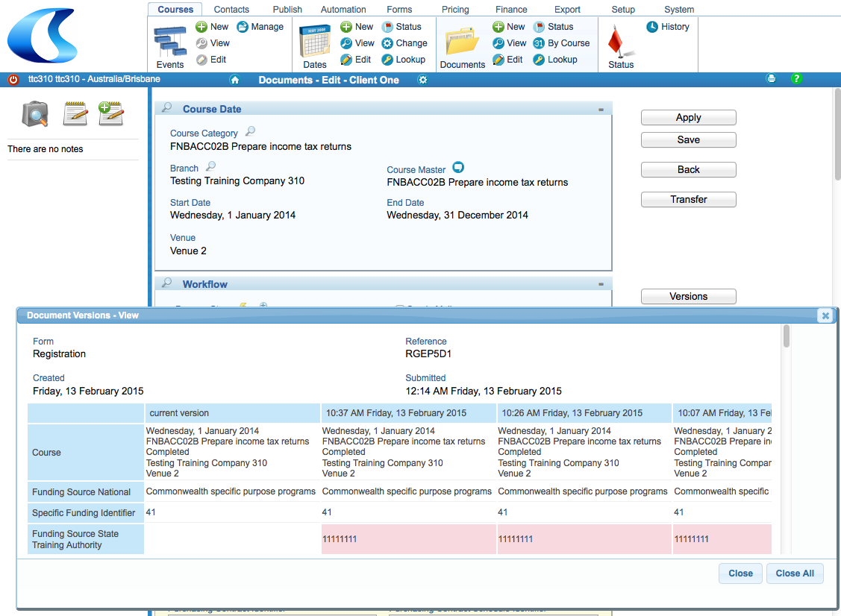841x616 pixels.
Task: Click magnifier icon in Course Date header
Action: (x=167, y=107)
